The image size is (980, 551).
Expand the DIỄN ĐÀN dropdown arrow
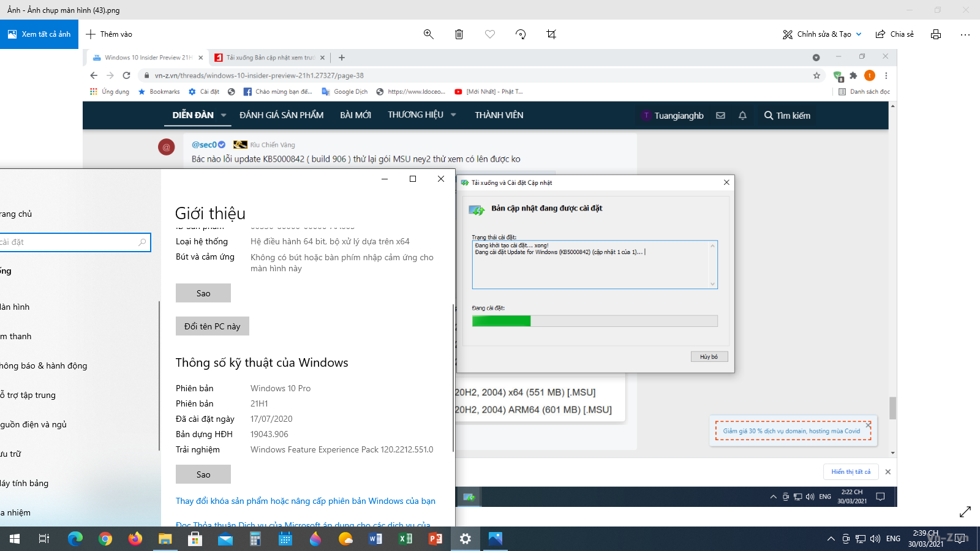(224, 115)
